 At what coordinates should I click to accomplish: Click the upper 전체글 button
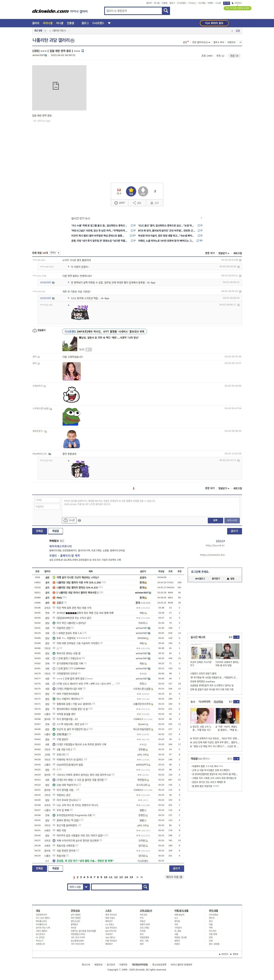click(40, 531)
